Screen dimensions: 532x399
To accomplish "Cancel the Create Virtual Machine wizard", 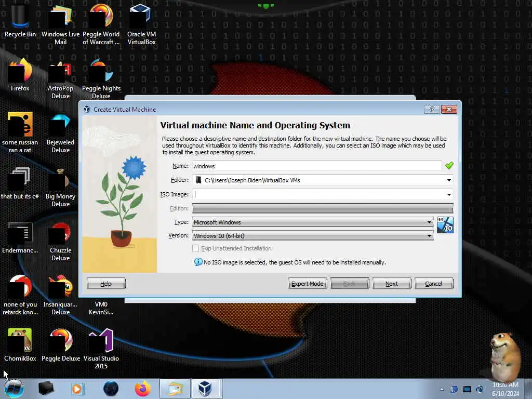I will click(434, 284).
